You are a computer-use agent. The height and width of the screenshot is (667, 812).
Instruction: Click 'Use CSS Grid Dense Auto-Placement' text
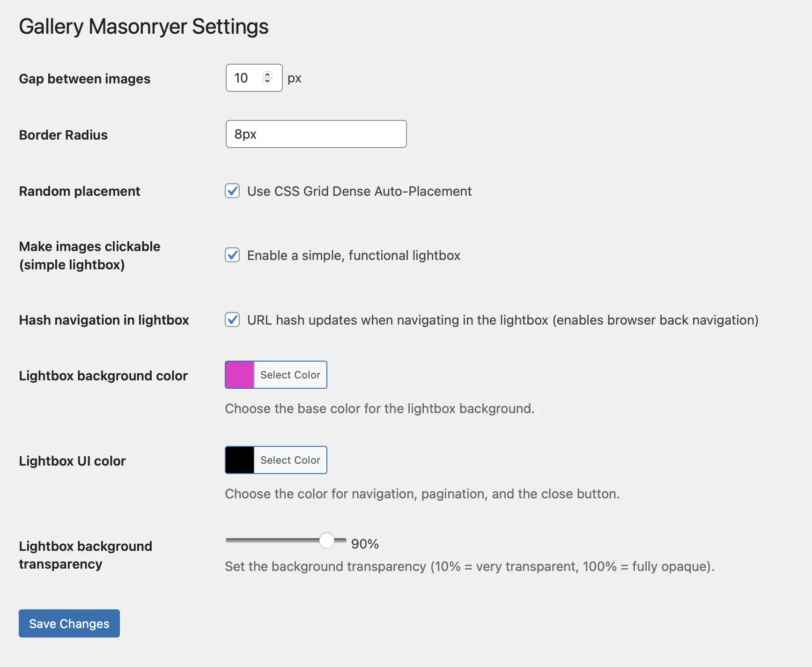pyautogui.click(x=359, y=191)
